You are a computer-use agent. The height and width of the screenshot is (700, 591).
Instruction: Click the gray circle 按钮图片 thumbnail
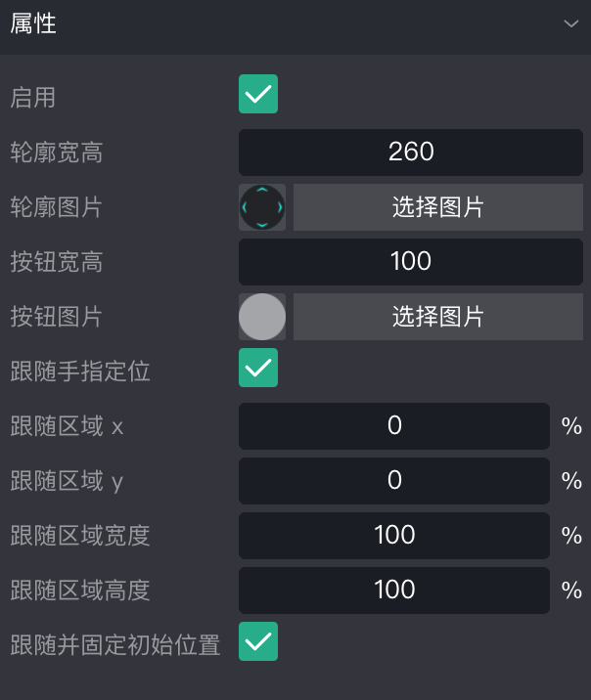(262, 317)
